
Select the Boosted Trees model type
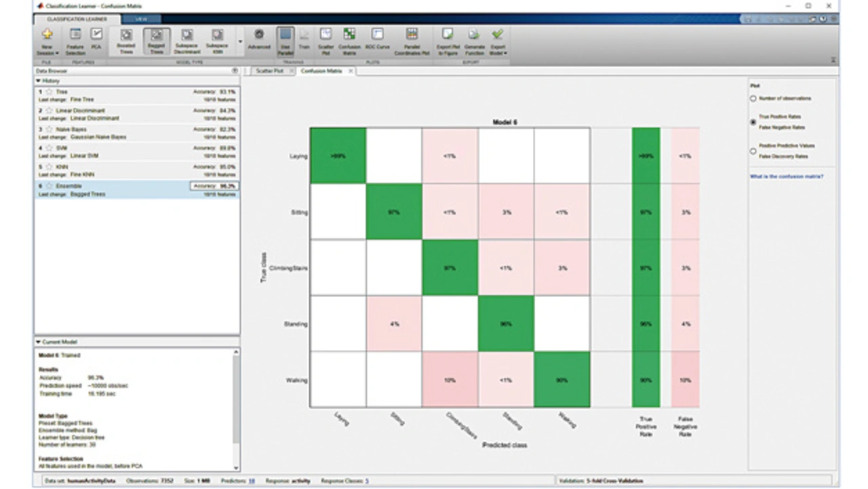tap(126, 40)
